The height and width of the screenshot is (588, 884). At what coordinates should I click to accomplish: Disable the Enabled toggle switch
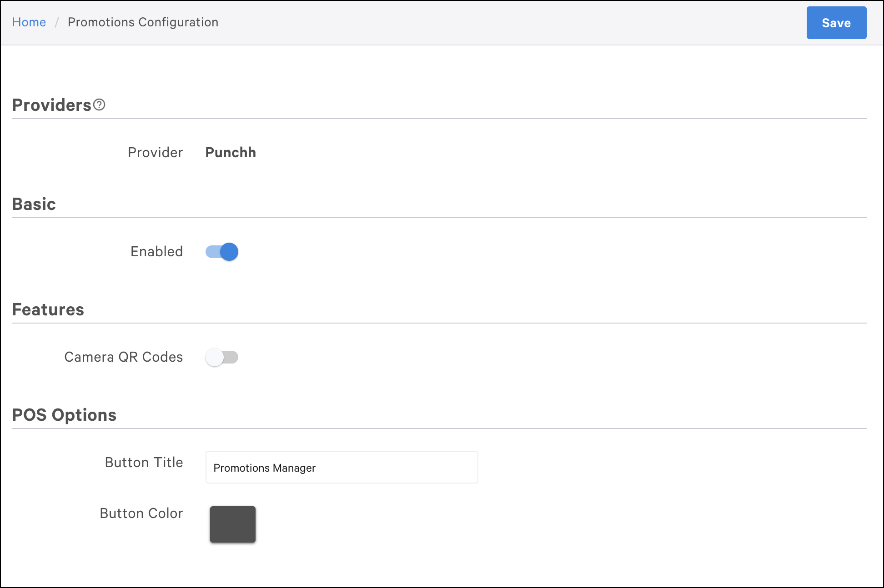(x=222, y=252)
